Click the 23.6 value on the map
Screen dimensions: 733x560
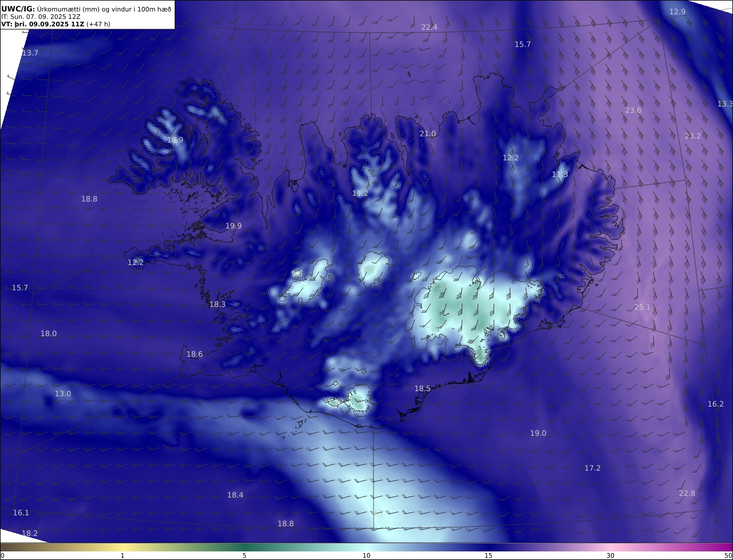(x=633, y=110)
